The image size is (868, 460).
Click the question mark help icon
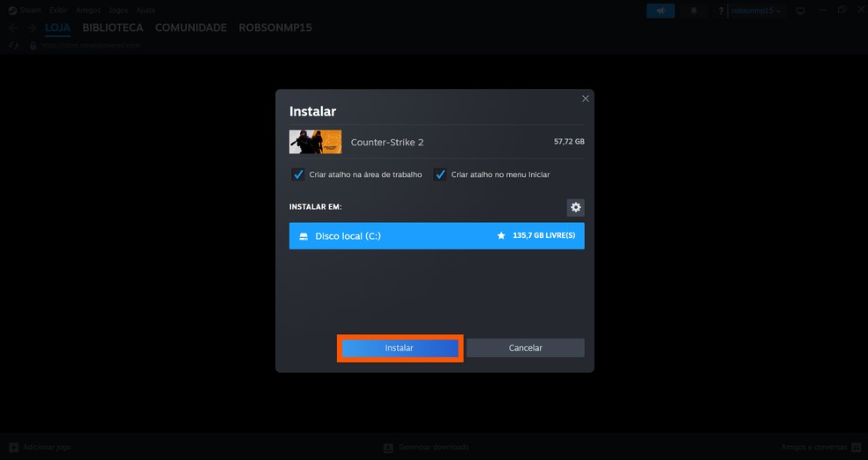tap(720, 11)
